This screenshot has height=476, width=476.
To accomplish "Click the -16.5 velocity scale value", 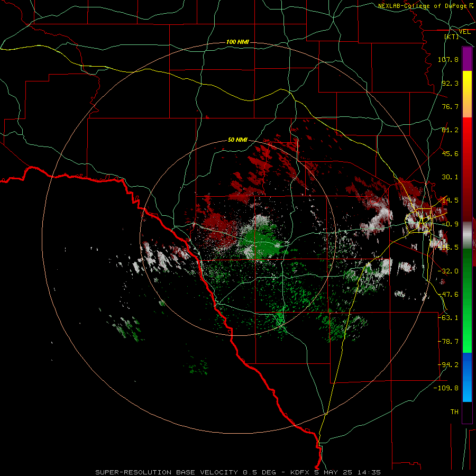I will (448, 248).
